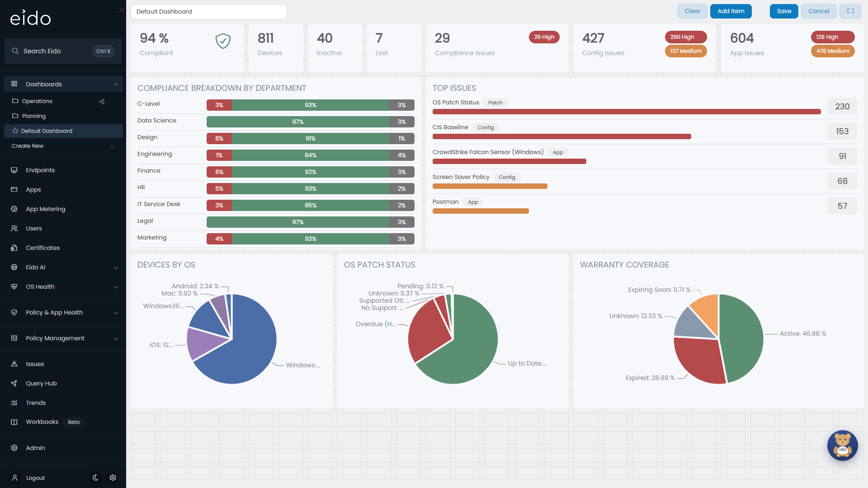Click the Apps sidebar icon
The width and height of the screenshot is (868, 488).
coord(14,190)
